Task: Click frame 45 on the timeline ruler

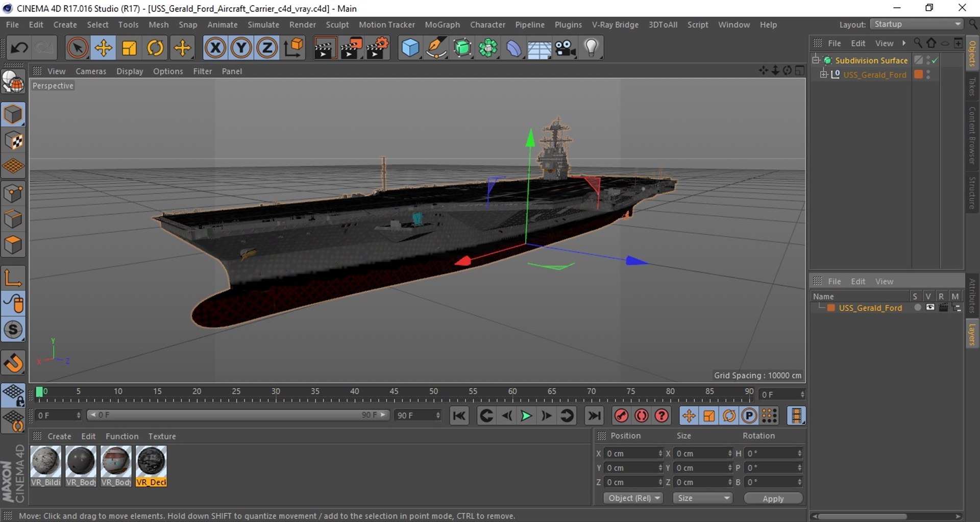Action: coord(394,392)
